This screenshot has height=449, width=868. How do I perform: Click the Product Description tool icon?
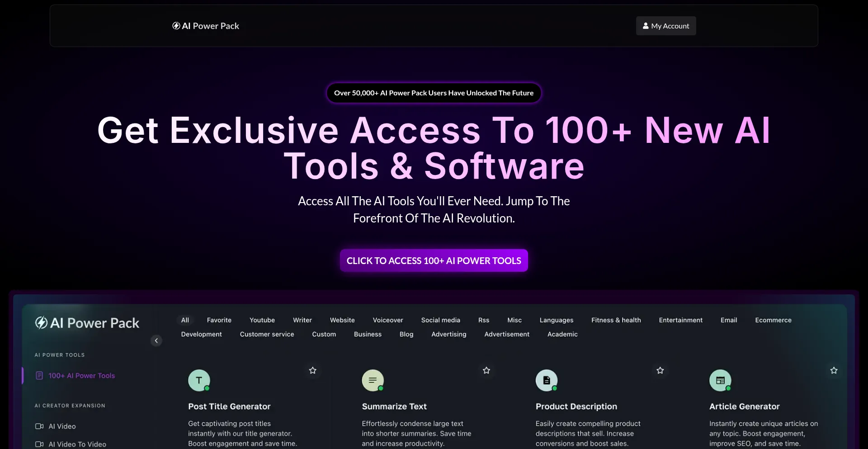coord(546,380)
